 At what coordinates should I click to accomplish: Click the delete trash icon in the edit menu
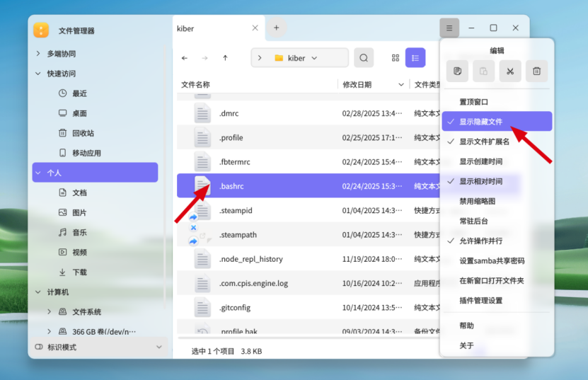536,71
